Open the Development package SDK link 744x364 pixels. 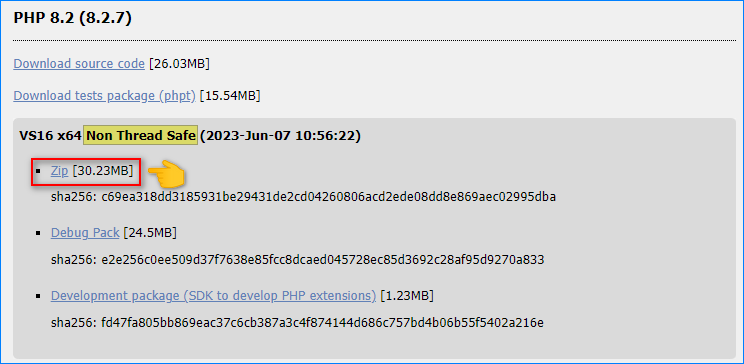(214, 296)
